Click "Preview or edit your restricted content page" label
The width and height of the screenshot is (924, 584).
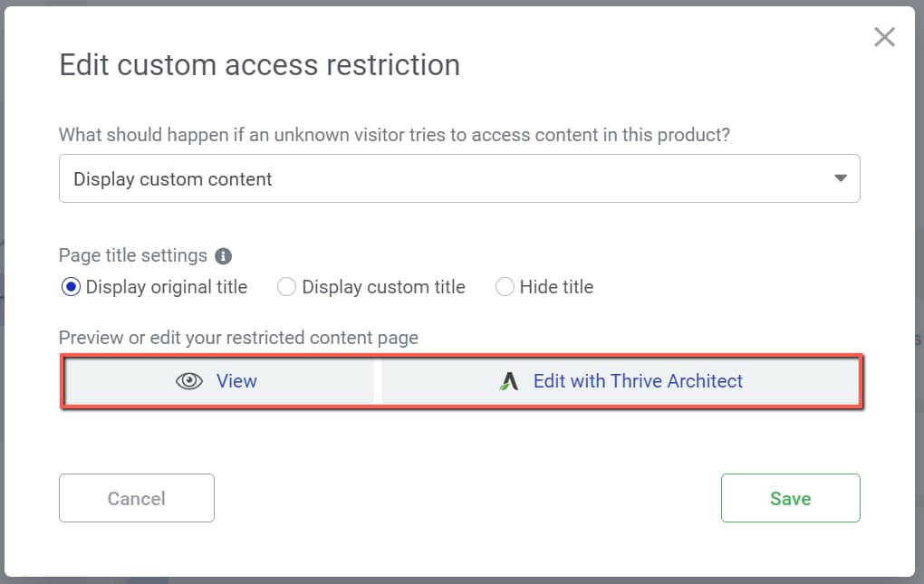coord(238,338)
